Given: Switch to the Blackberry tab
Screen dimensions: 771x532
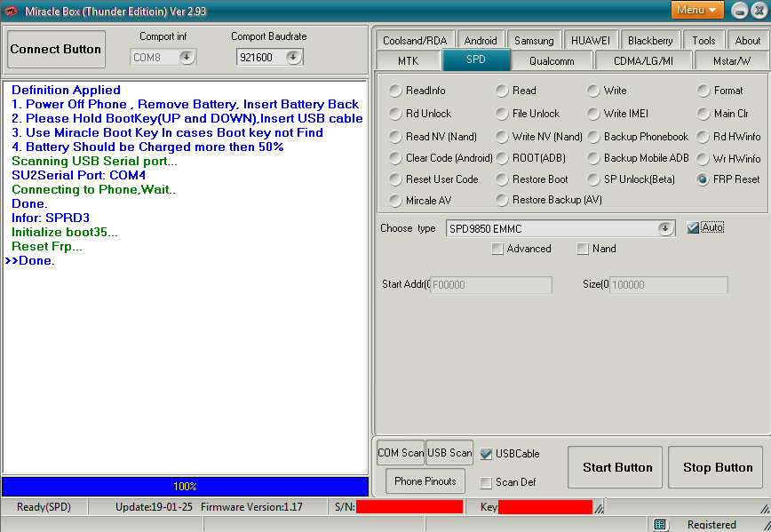Looking at the screenshot, I should point(650,40).
